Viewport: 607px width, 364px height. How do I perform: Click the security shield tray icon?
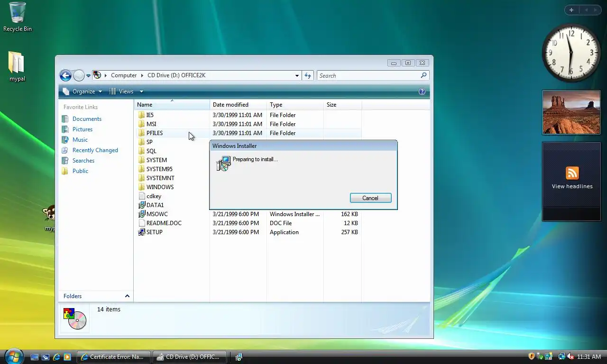point(532,356)
